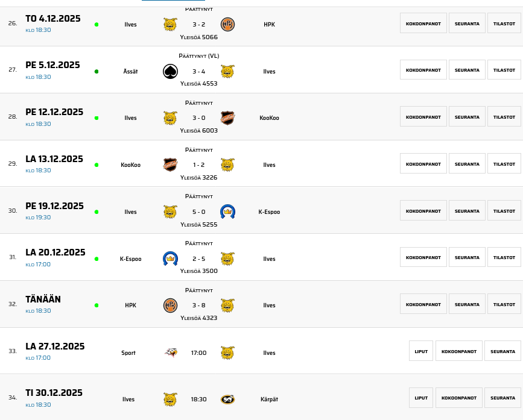Click HPK logo in the 4.12.2025 game

[227, 25]
